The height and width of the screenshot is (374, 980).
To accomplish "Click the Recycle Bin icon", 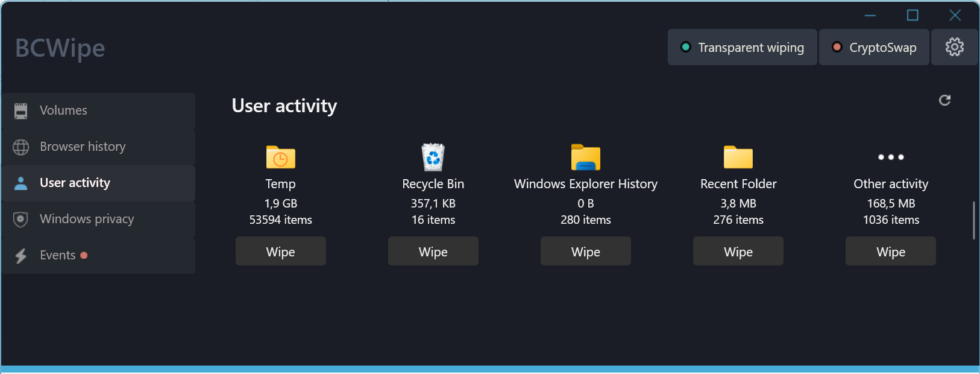I will pyautogui.click(x=433, y=157).
